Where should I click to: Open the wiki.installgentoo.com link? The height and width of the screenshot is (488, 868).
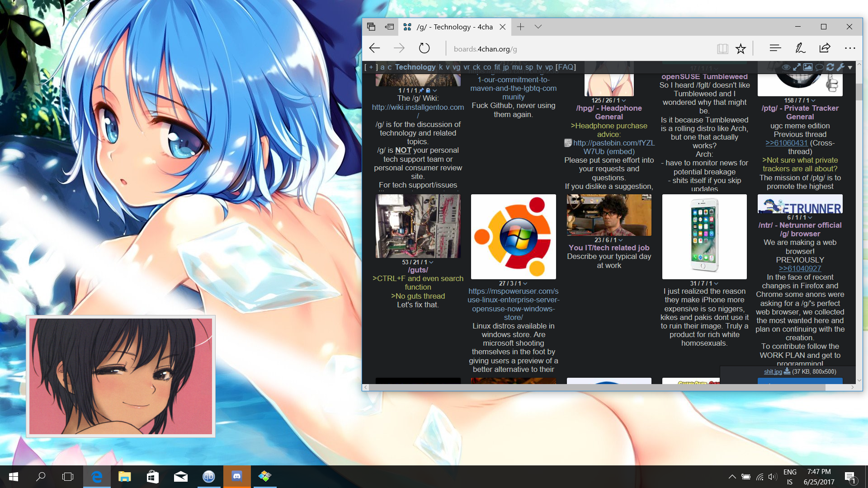(x=418, y=107)
